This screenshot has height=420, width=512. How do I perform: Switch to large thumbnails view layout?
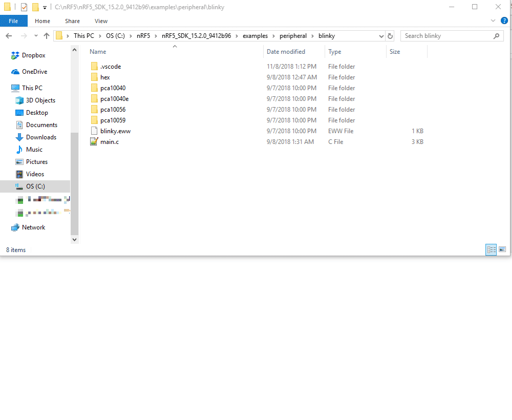tap(502, 249)
